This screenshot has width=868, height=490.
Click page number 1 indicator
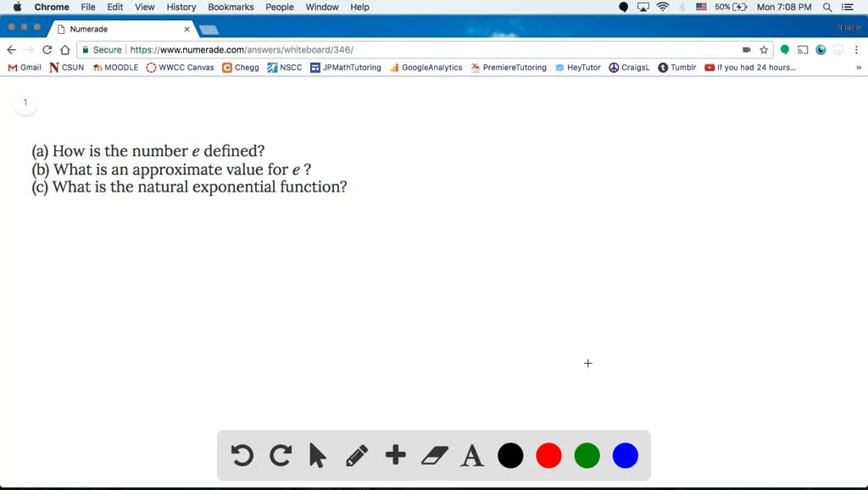coord(25,102)
